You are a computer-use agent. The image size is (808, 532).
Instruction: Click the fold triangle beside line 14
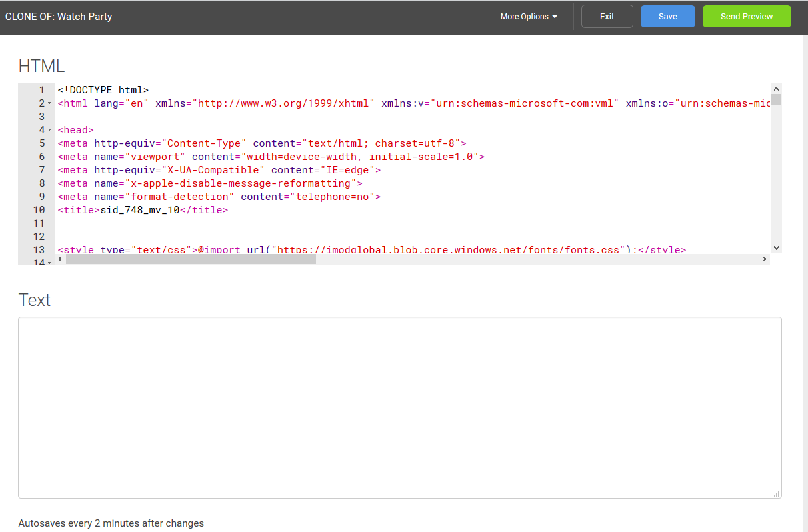(49, 263)
